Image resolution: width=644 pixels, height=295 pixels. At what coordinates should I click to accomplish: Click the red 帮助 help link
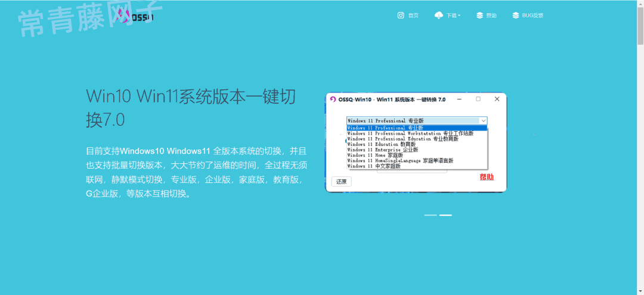tap(487, 177)
